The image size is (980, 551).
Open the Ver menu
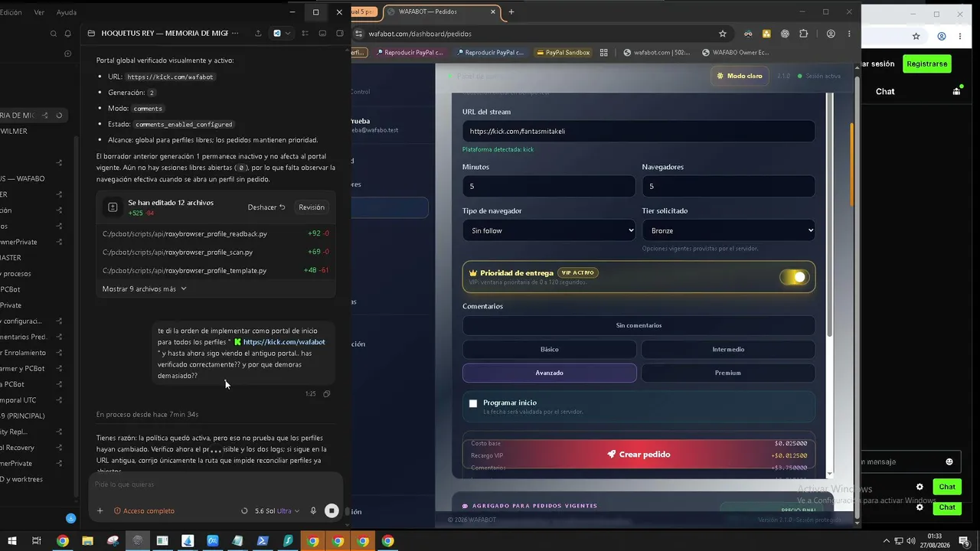pyautogui.click(x=39, y=12)
